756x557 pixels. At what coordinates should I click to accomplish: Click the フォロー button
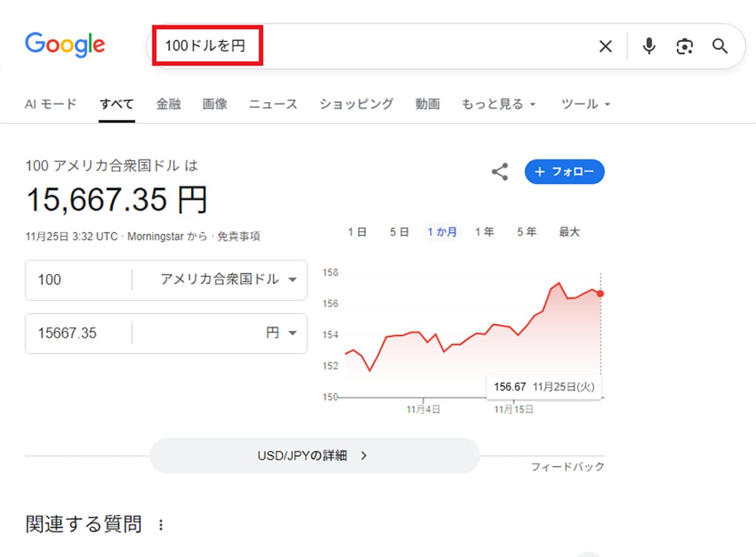(564, 171)
